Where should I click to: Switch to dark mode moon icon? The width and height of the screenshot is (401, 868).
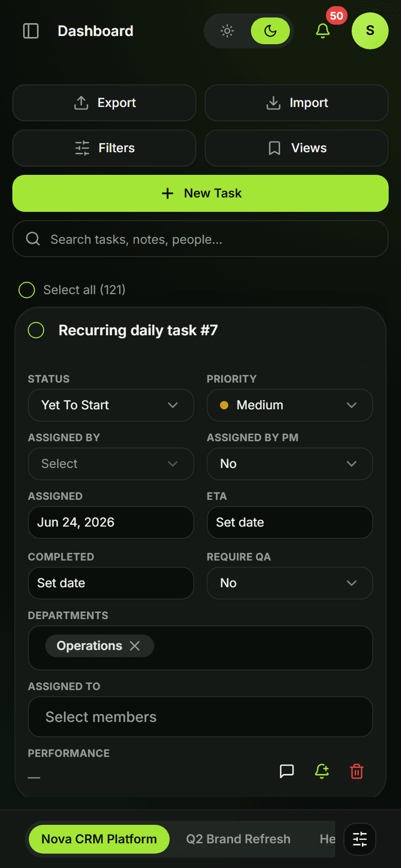[x=270, y=31]
